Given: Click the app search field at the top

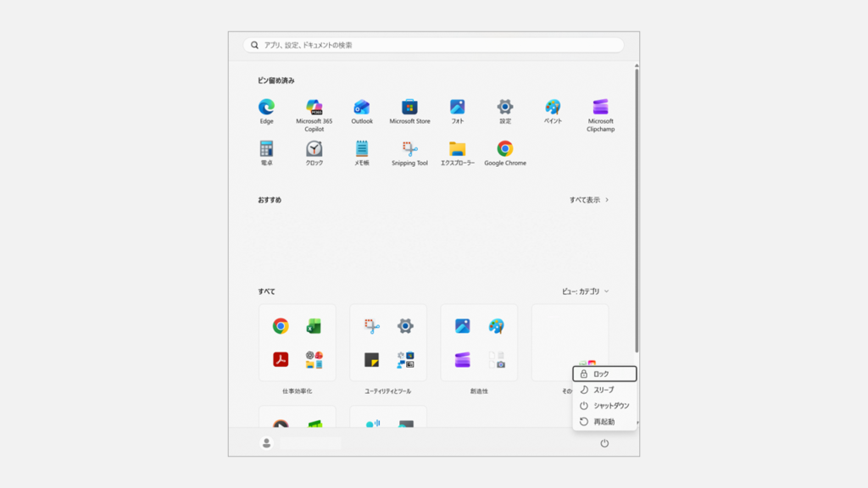Looking at the screenshot, I should tap(433, 44).
